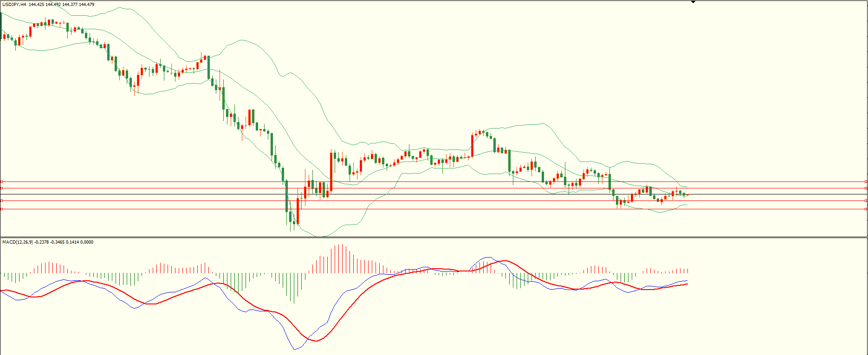
Task: Click the divider between price chart and MACD
Action: coord(434,238)
